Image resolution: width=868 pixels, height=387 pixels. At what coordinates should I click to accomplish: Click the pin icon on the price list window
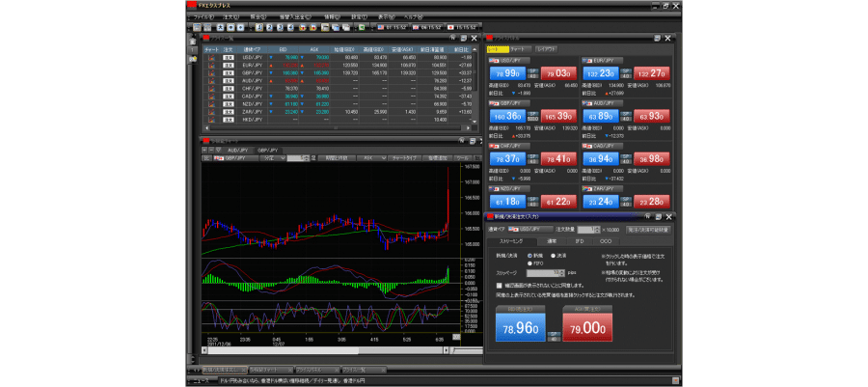click(x=453, y=38)
